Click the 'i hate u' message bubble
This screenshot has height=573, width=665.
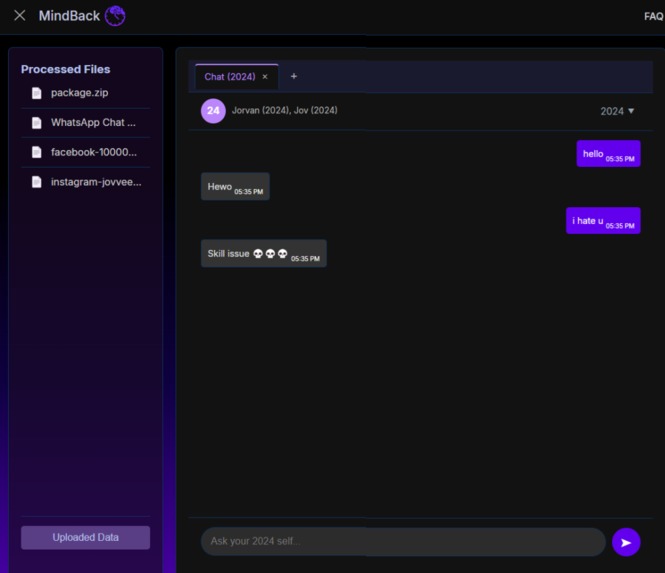603,221
